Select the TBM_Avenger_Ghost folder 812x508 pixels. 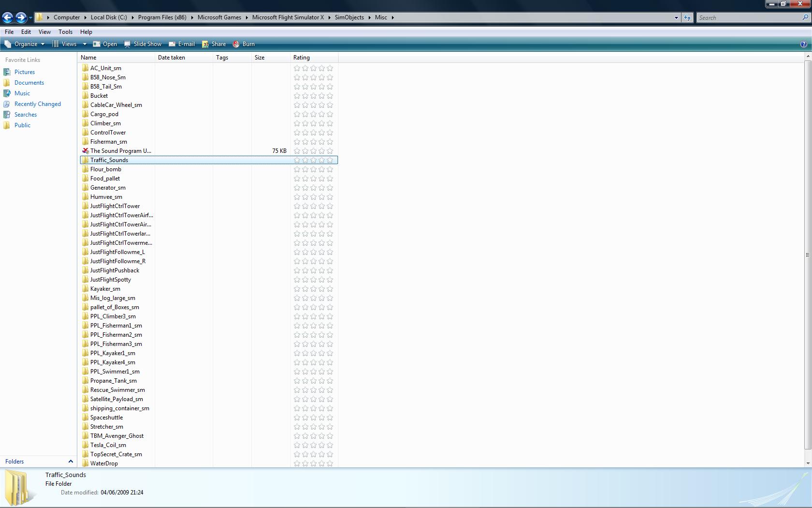pyautogui.click(x=116, y=436)
